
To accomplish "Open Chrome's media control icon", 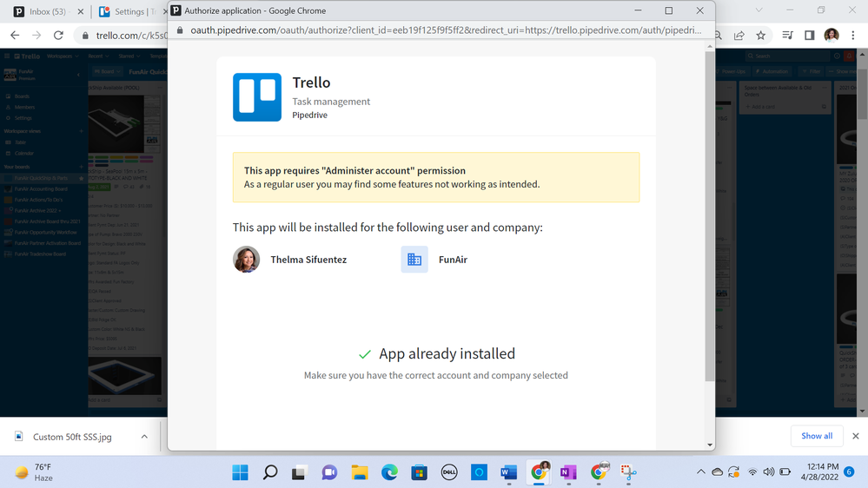I will click(x=787, y=36).
